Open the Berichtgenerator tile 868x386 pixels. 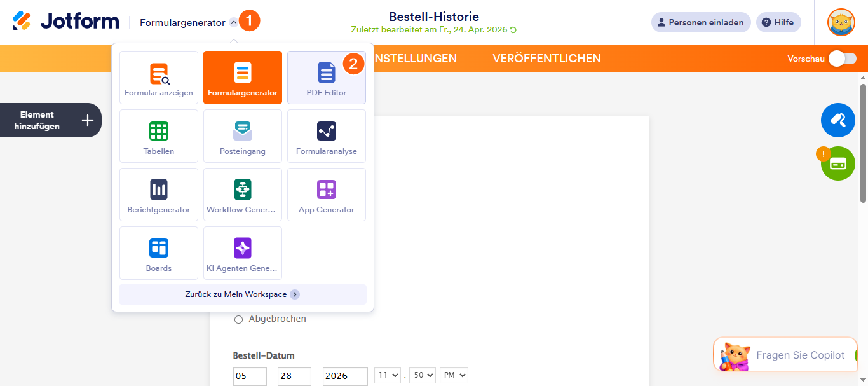pos(159,195)
